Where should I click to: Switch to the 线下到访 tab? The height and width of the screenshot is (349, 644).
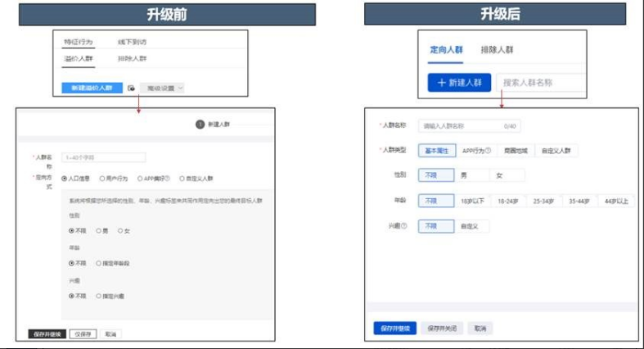pyautogui.click(x=132, y=42)
